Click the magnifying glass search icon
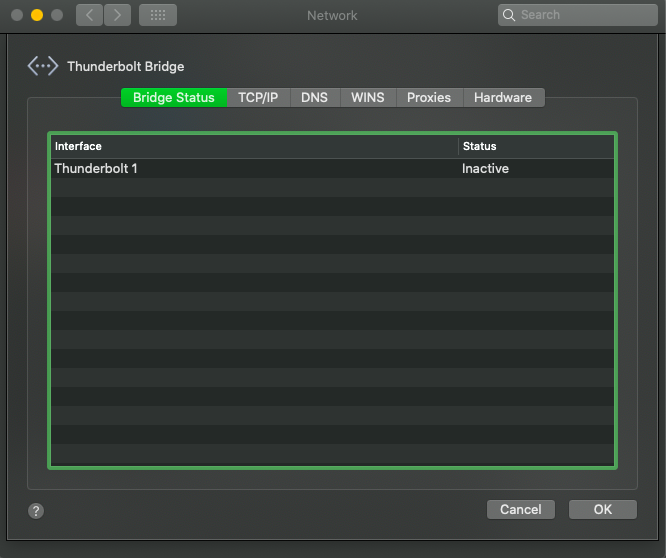This screenshot has width=666, height=558. click(508, 15)
